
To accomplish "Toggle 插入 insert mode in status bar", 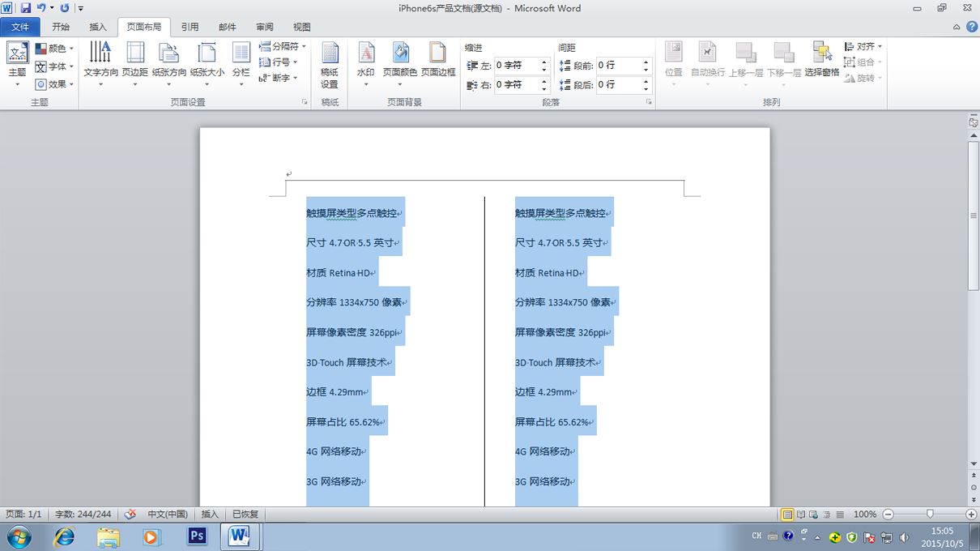I will [x=210, y=514].
